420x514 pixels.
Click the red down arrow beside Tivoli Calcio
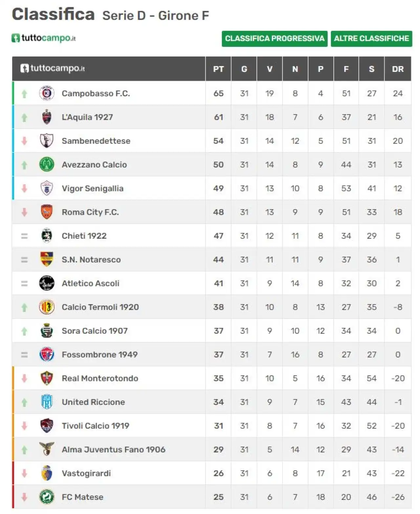tap(24, 426)
